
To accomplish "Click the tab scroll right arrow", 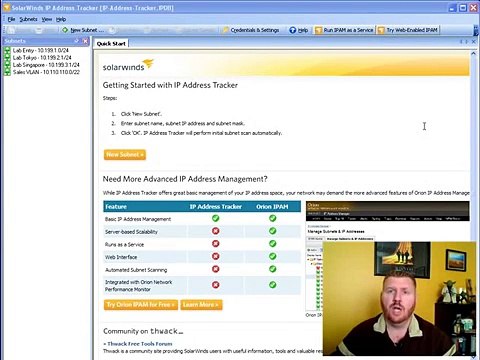I will (x=467, y=42).
